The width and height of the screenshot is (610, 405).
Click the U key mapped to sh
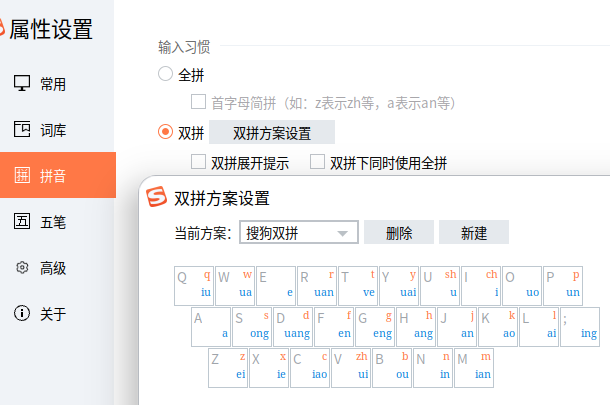coord(440,286)
